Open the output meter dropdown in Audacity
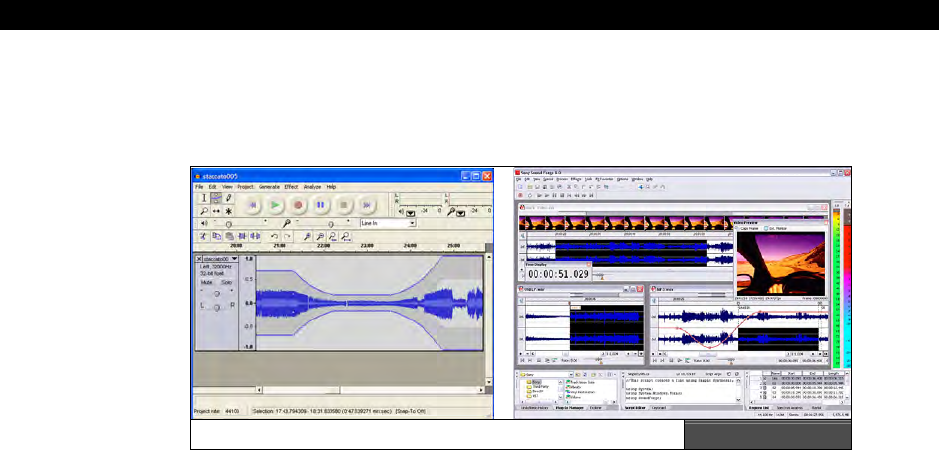The height and width of the screenshot is (450, 939). (x=410, y=212)
